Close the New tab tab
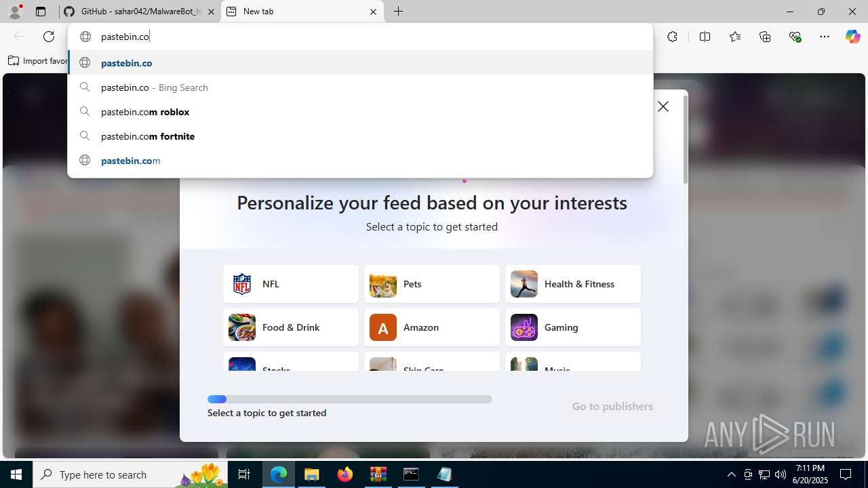 click(x=373, y=12)
